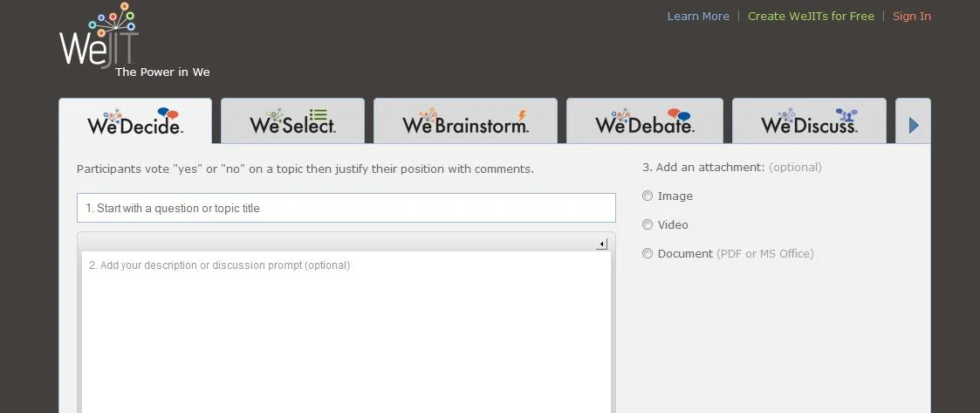Click the lightning bolt icon on WeBrainstorm

coord(522,115)
